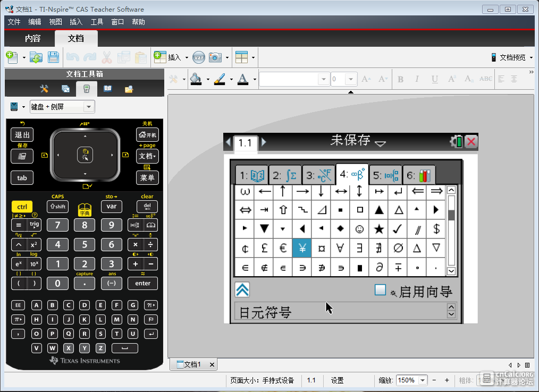
Task: Click the 菜单 menu key
Action: tap(147, 177)
